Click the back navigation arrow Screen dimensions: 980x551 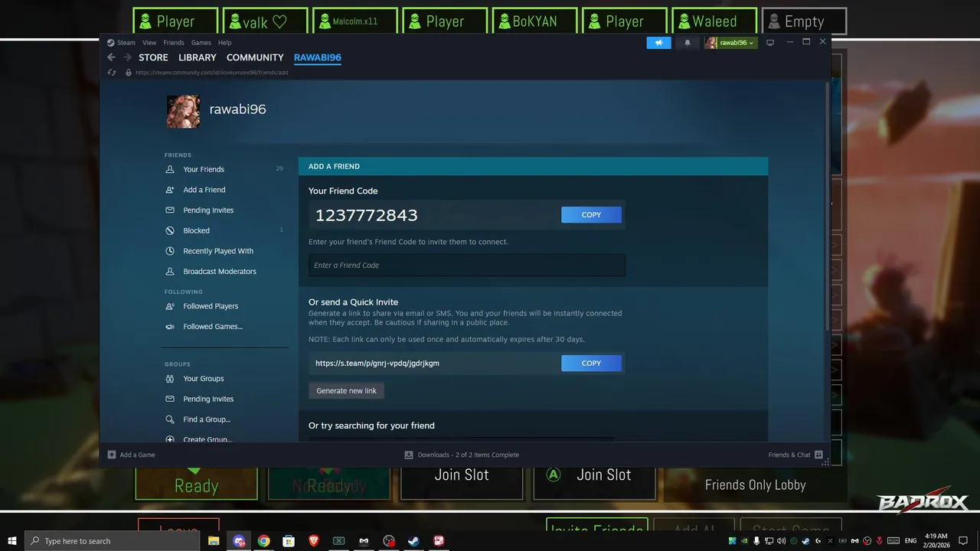112,57
